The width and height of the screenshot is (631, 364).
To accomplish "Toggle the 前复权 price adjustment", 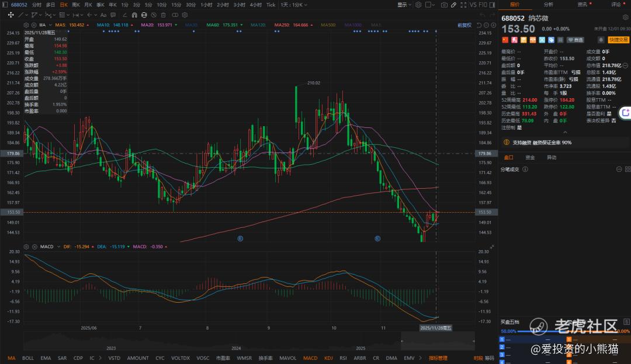I will click(x=464, y=25).
